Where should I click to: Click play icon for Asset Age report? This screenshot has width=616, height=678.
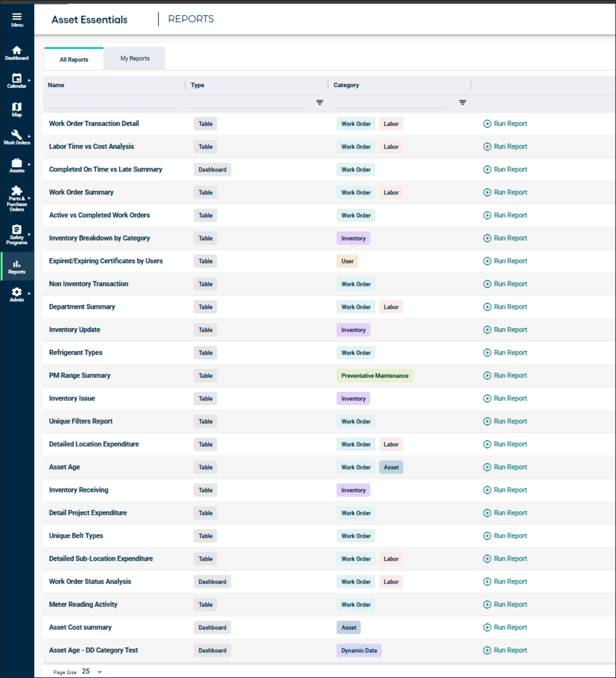click(x=487, y=467)
